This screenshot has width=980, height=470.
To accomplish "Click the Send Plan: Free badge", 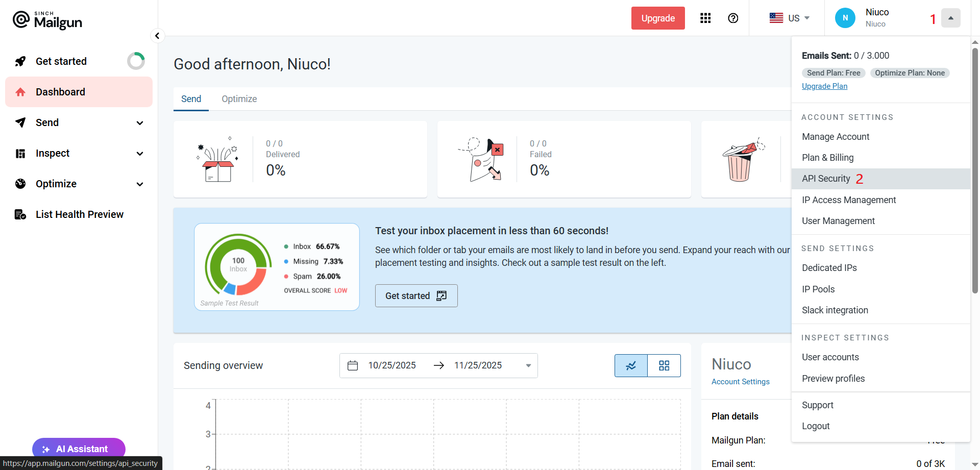I will 834,73.
